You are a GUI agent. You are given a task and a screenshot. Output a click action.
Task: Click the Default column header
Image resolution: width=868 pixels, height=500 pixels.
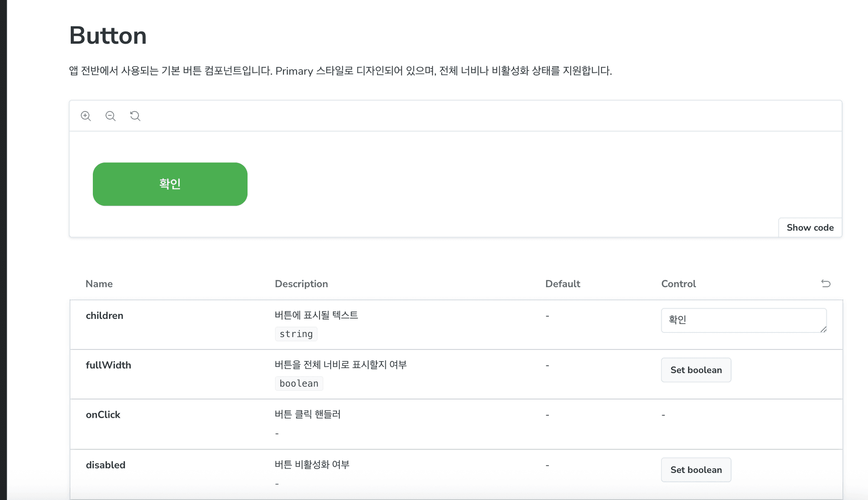[562, 284]
